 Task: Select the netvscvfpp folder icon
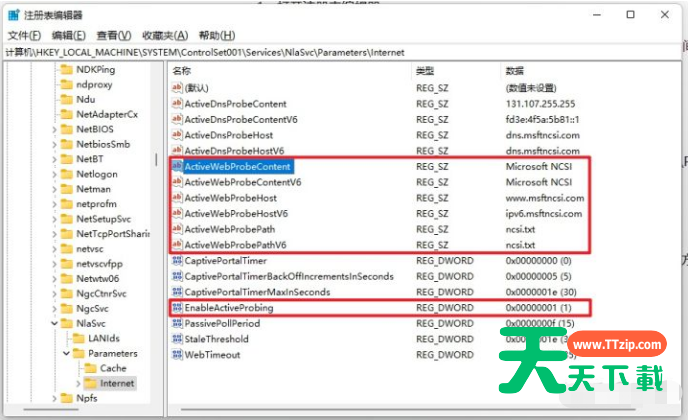click(x=67, y=264)
